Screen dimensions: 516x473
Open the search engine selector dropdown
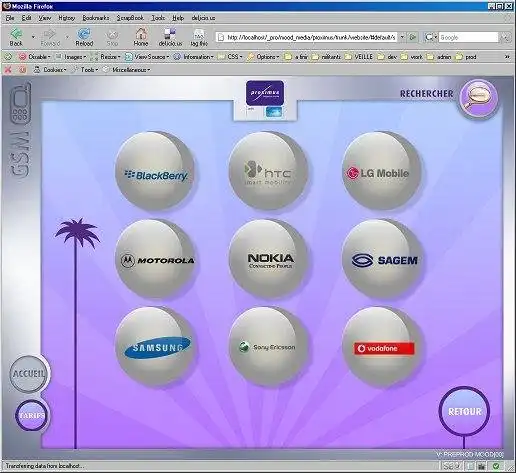(x=431, y=37)
